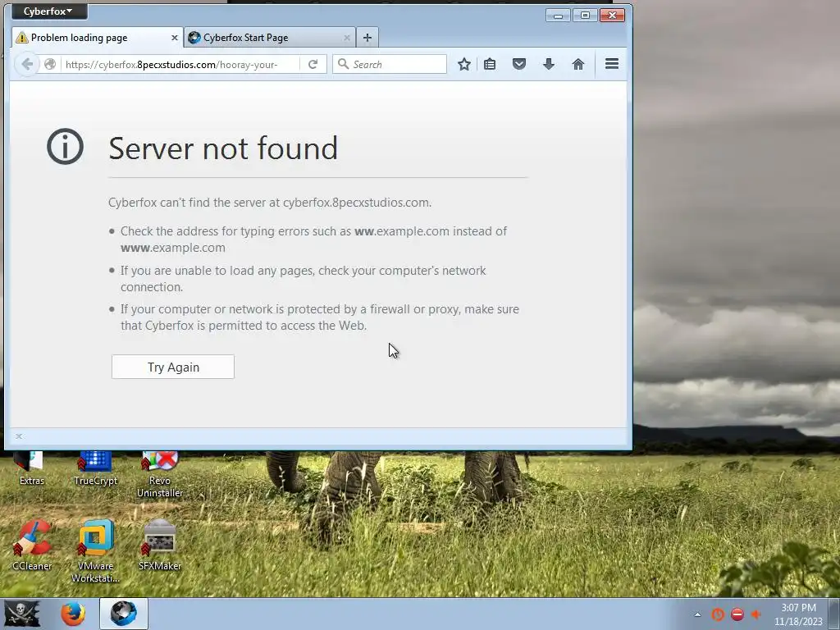Go to the Home page
The height and width of the screenshot is (630, 840).
point(578,64)
